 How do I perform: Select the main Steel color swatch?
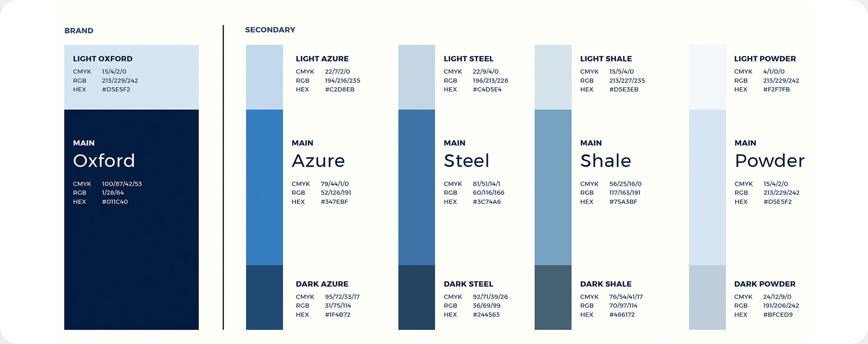click(416, 187)
